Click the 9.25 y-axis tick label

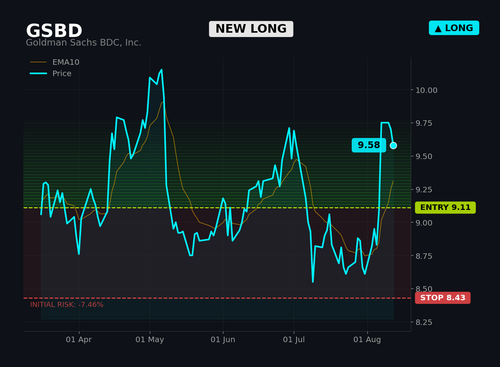[x=423, y=190]
